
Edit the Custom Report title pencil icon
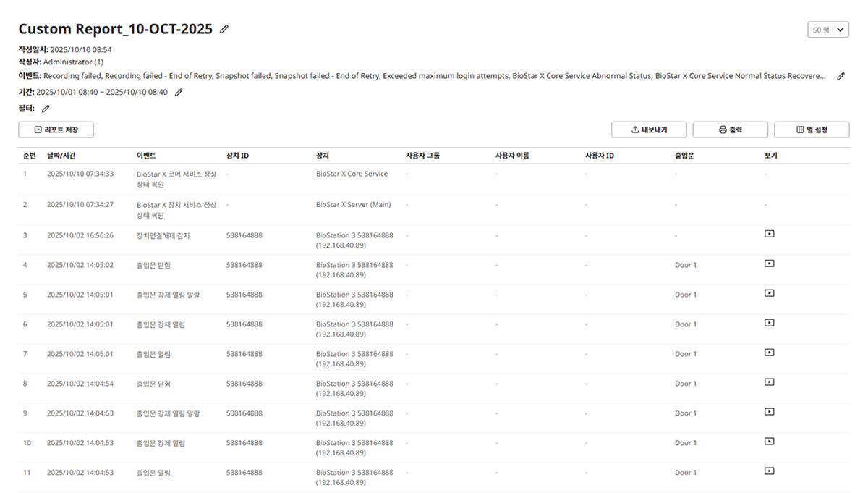224,29
